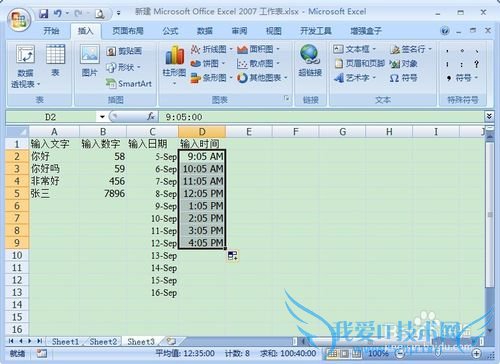Zoom out with the minus button

pos(400,353)
